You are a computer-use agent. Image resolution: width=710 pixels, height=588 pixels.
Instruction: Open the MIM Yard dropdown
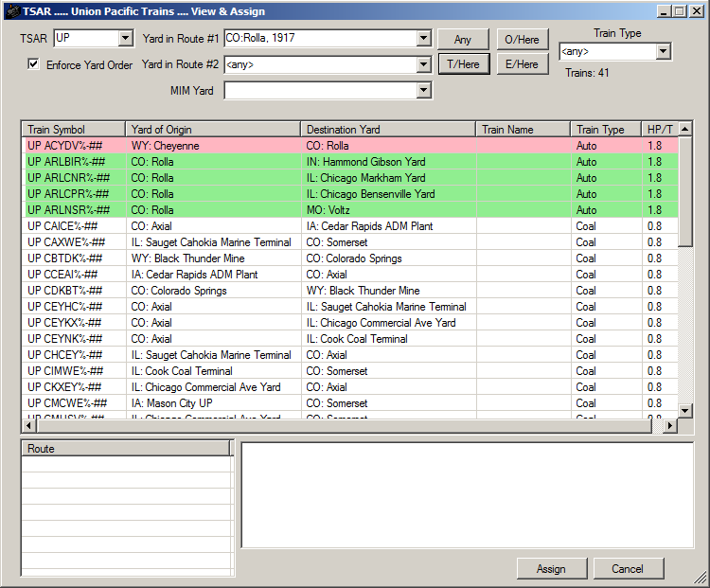[x=423, y=90]
